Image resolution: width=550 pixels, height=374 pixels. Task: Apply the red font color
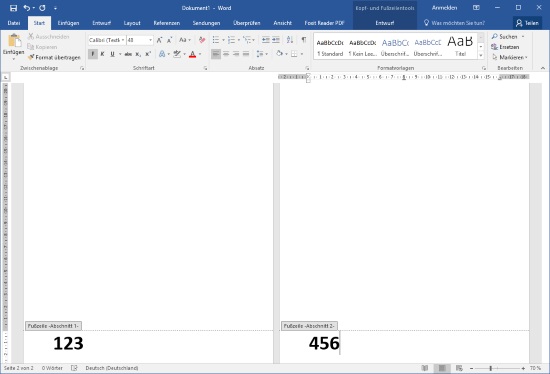[x=192, y=54]
